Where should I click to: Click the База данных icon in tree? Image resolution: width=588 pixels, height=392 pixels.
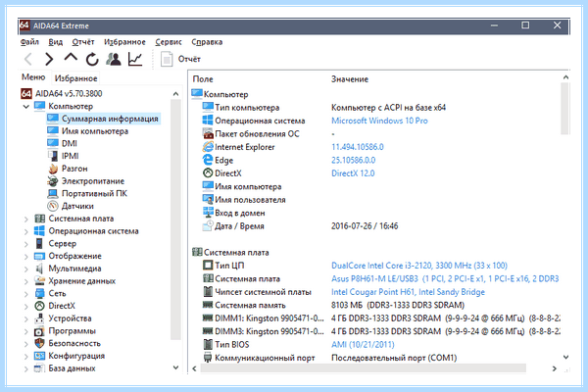pos(39,368)
